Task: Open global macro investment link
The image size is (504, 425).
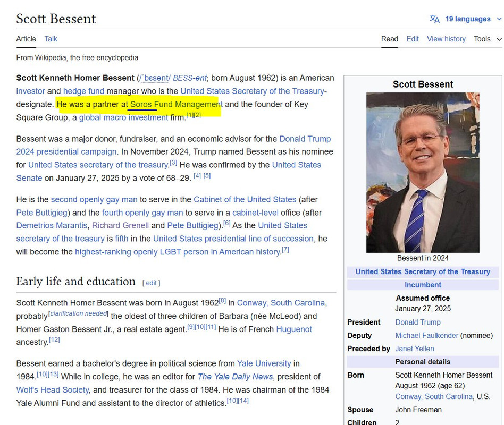Action: point(123,117)
